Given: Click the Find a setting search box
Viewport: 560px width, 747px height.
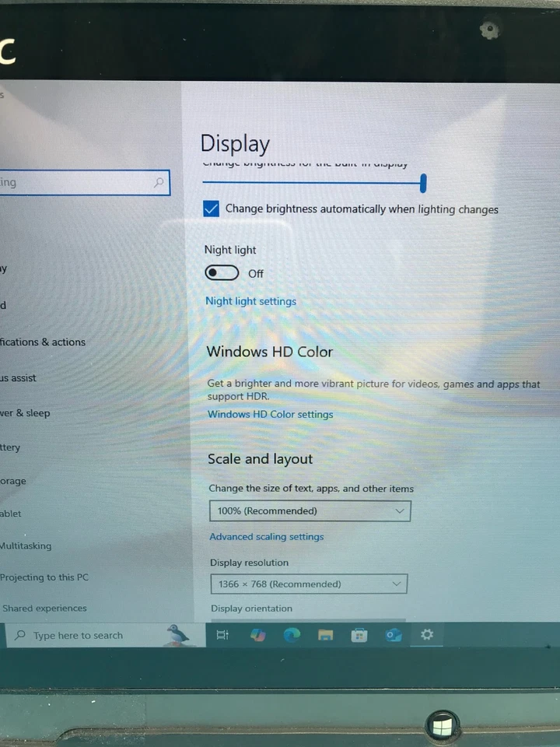Looking at the screenshot, I should 85,182.
